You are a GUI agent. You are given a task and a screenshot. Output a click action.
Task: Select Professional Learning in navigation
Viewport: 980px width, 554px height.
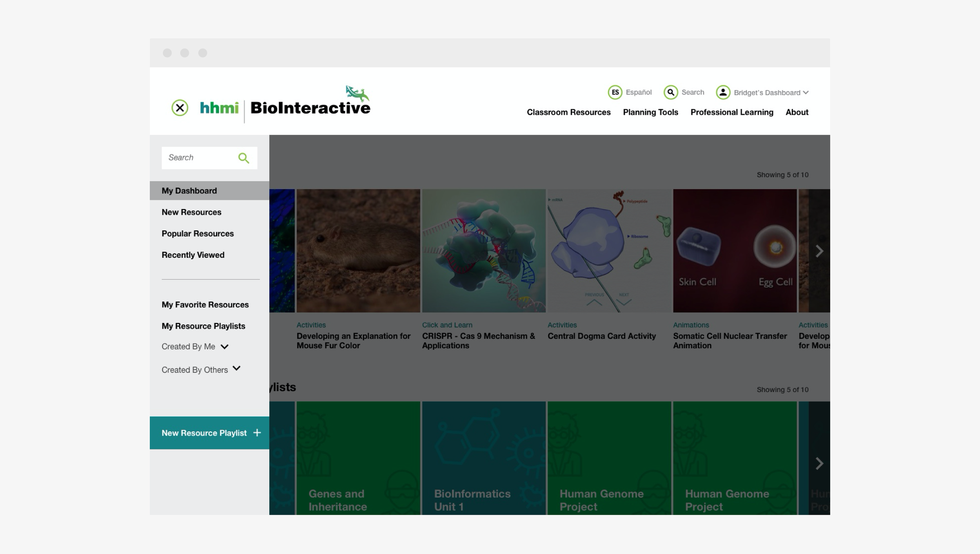click(731, 112)
